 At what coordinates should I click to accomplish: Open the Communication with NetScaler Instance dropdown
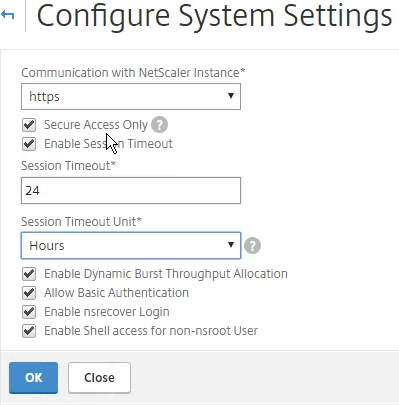point(131,96)
